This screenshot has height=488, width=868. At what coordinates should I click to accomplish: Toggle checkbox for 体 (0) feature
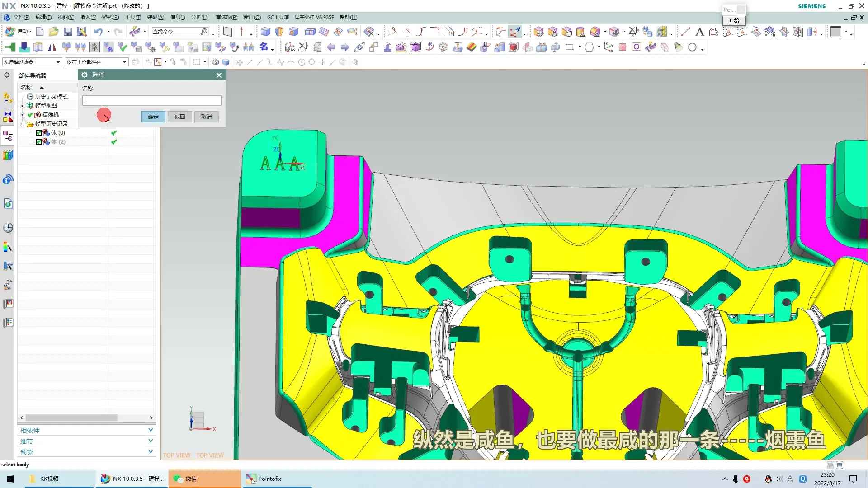(x=39, y=133)
